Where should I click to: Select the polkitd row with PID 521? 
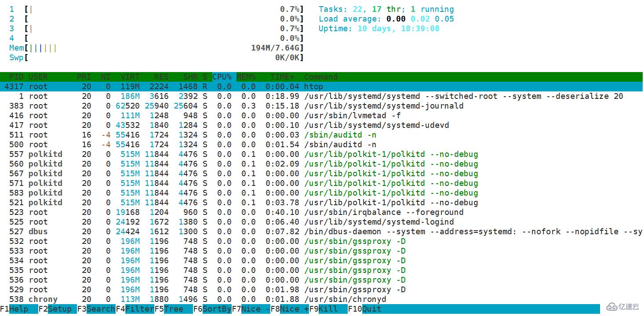[321, 203]
